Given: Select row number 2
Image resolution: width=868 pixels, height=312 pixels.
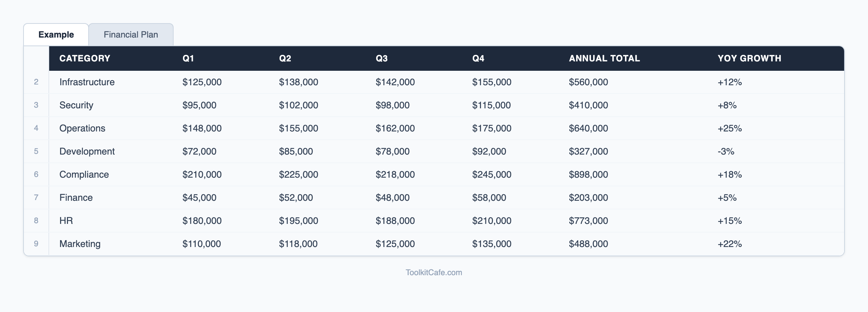Looking at the screenshot, I should pos(36,82).
